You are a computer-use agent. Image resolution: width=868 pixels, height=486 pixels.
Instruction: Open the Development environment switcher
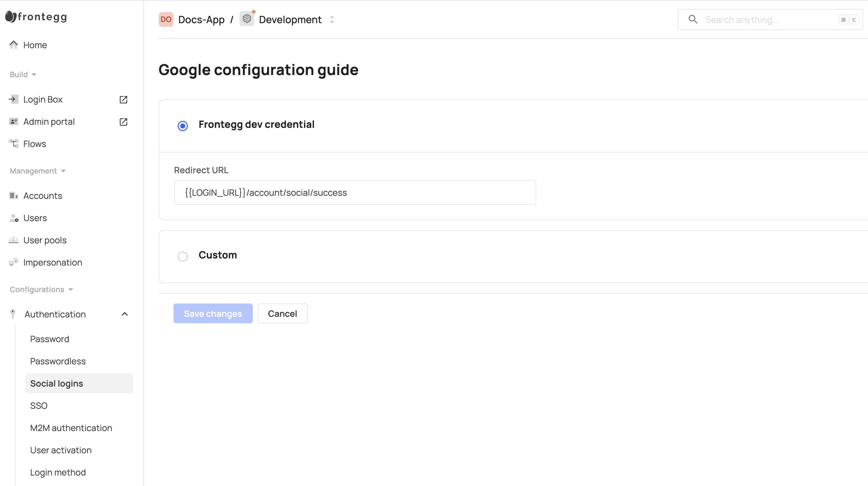[x=332, y=19]
